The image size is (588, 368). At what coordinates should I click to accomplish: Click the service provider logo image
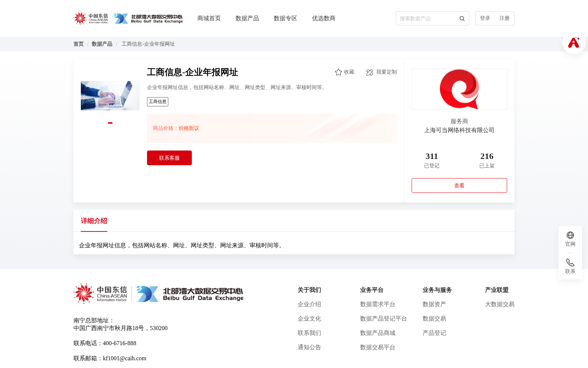459,89
